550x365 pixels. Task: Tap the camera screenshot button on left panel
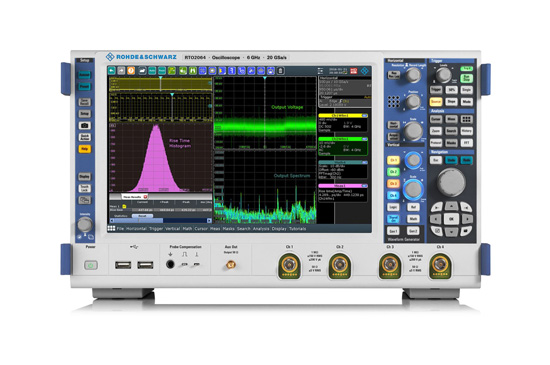[84, 125]
